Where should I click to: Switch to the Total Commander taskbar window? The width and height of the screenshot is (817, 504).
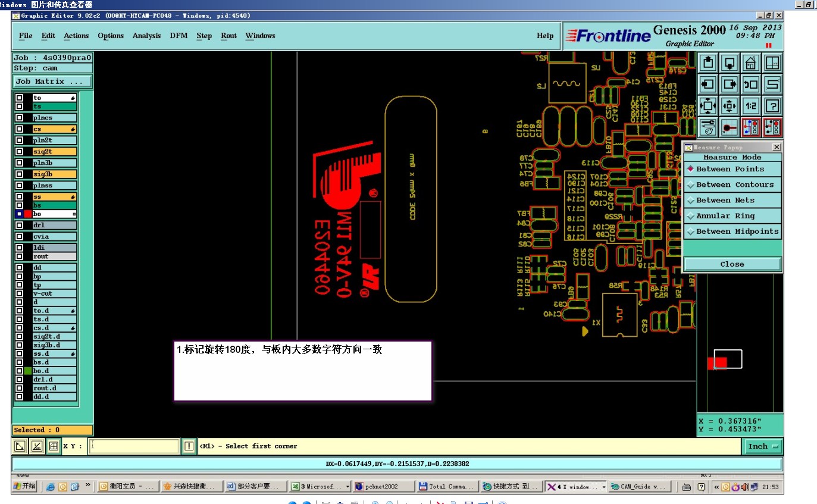446,487
